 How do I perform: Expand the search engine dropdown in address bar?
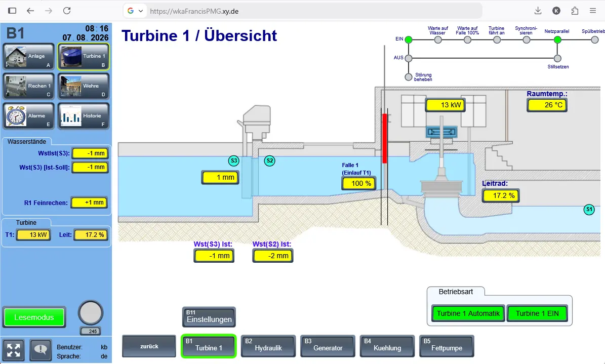[x=141, y=11]
